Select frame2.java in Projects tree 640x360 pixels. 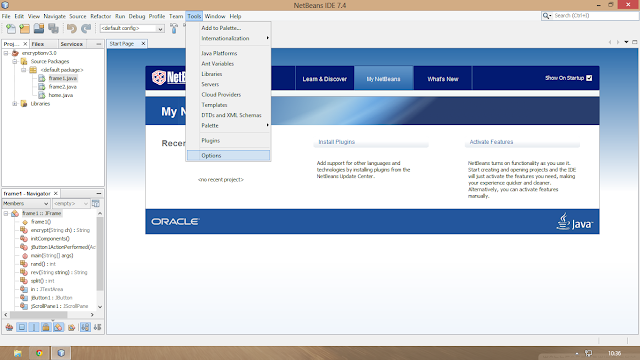click(62, 87)
